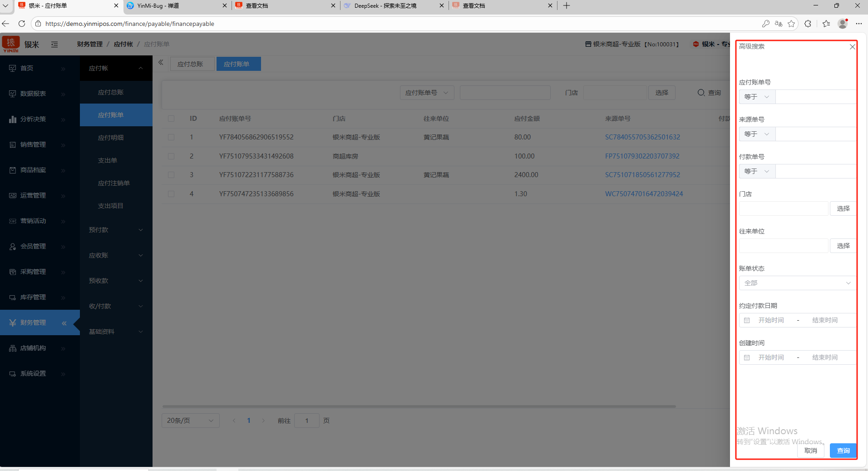
Task: Open 应付明细 submenu item
Action: pyautogui.click(x=116, y=138)
